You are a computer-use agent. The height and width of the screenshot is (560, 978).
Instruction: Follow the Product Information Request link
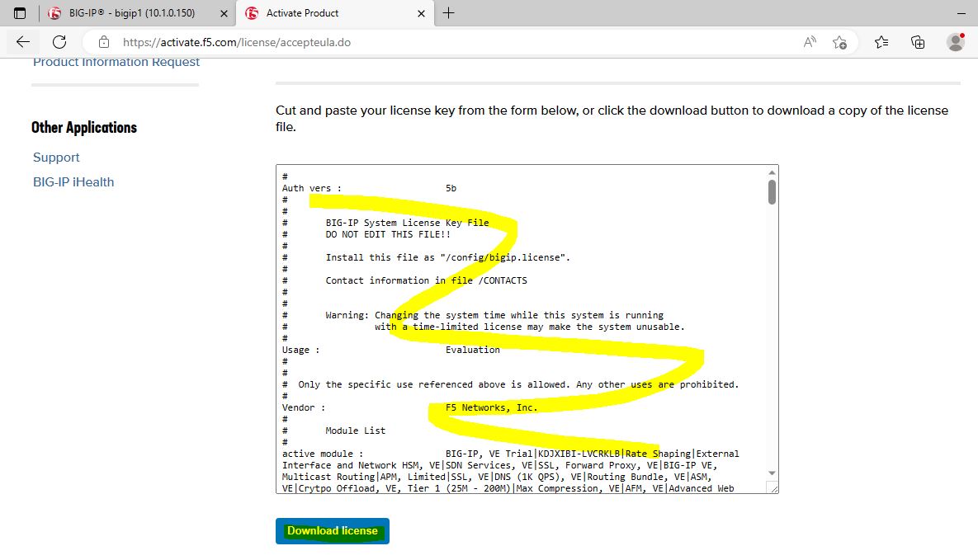pos(116,63)
